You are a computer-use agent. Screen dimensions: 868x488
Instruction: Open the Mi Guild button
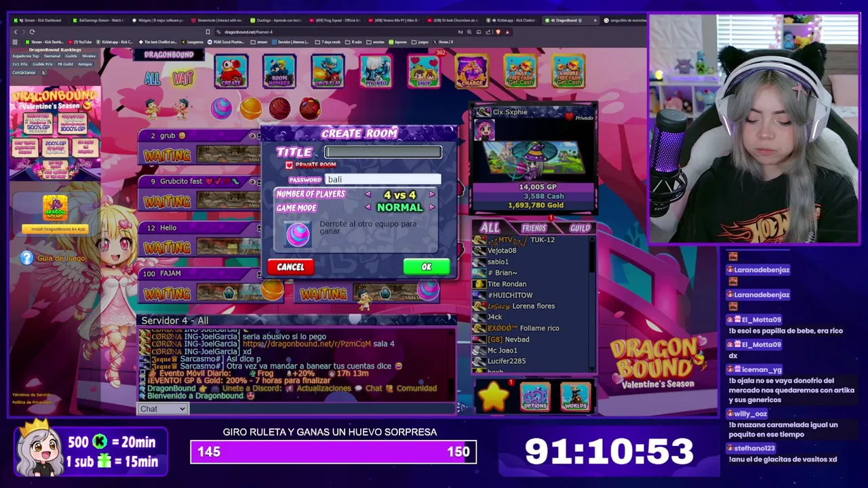tap(65, 64)
